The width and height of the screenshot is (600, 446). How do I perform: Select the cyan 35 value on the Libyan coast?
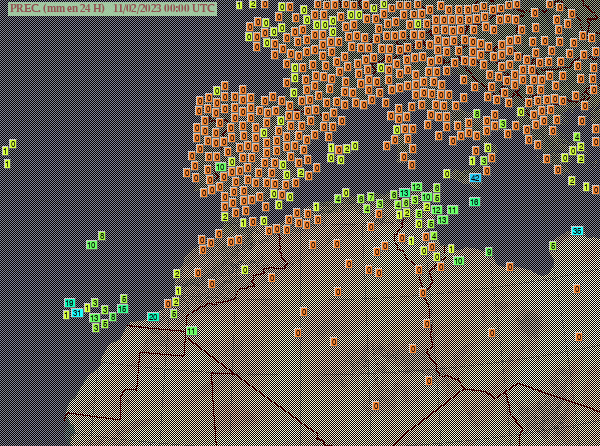577,231
